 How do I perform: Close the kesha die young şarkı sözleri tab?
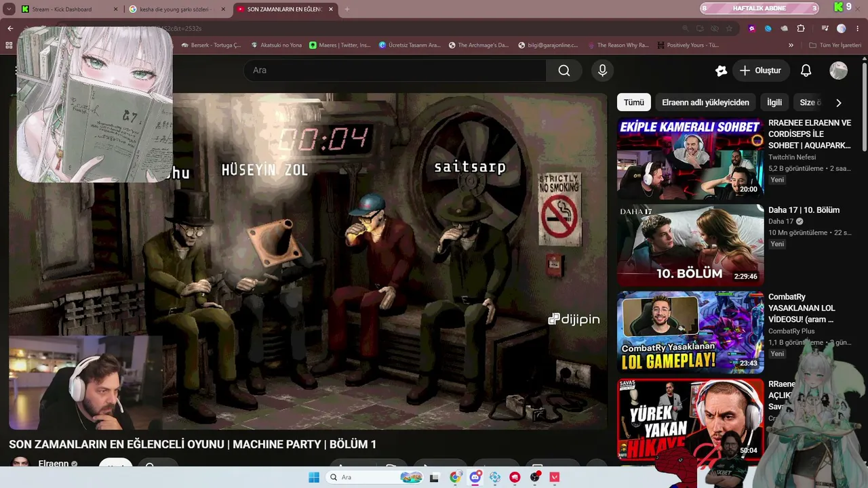(x=223, y=9)
